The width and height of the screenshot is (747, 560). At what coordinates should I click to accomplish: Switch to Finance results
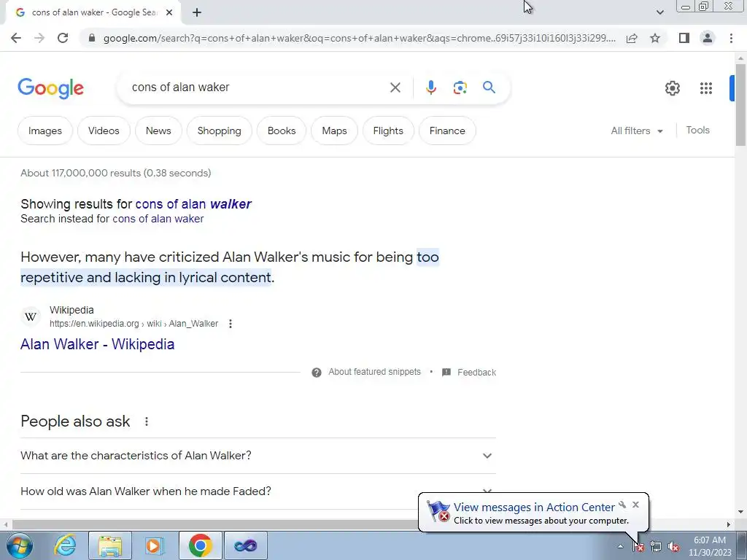(447, 131)
